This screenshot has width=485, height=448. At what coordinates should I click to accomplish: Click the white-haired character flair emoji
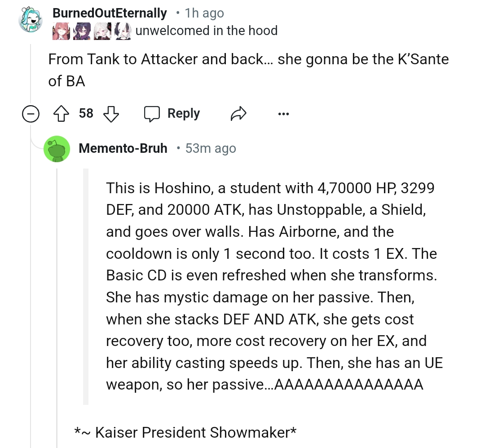point(102,31)
